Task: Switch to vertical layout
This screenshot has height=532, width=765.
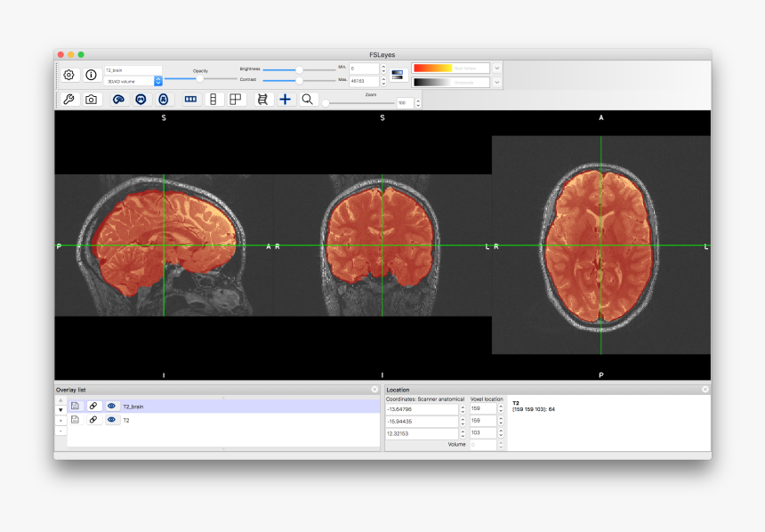Action: click(213, 100)
